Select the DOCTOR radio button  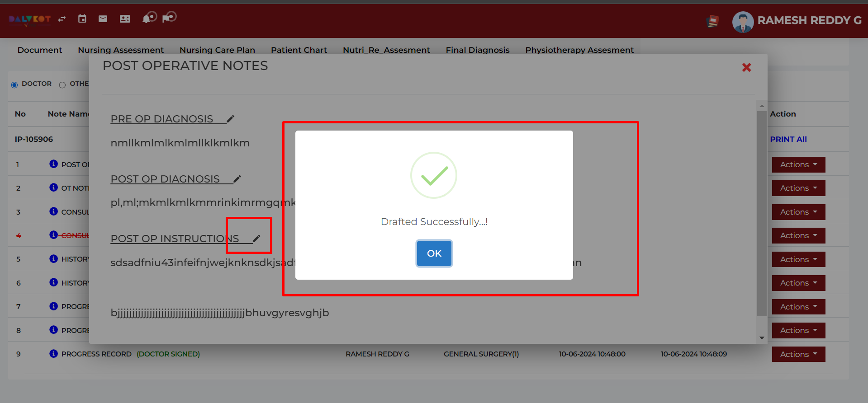(x=14, y=85)
